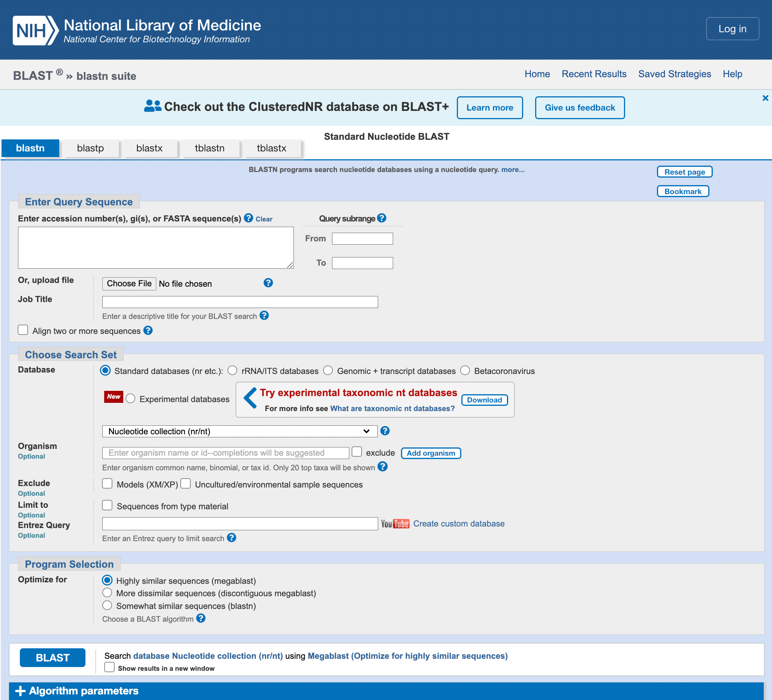Viewport: 772px width, 700px height.
Task: Open help icon next to database dropdown
Action: point(385,431)
